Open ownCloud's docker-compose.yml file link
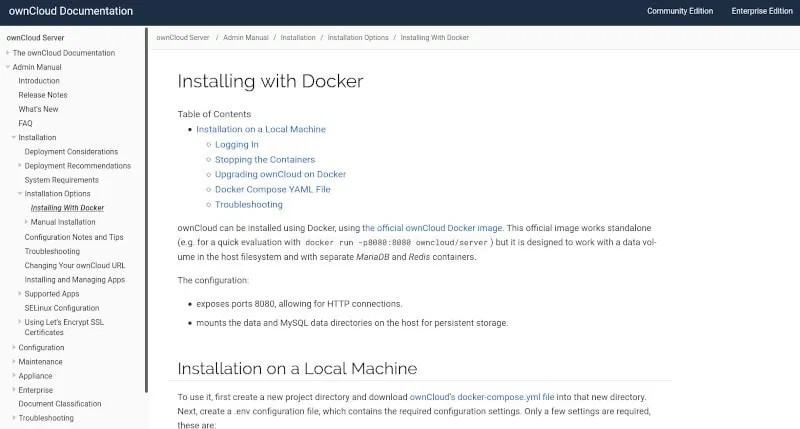Screen dimensions: 800x429 (482, 397)
